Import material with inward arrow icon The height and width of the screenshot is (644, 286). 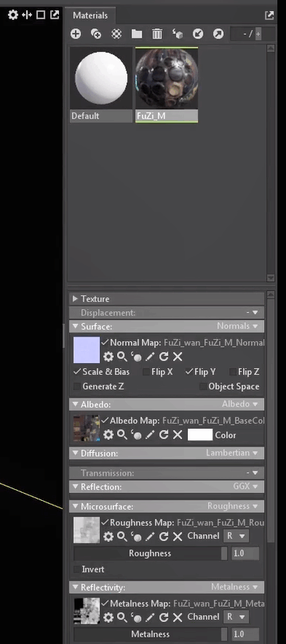click(x=198, y=34)
